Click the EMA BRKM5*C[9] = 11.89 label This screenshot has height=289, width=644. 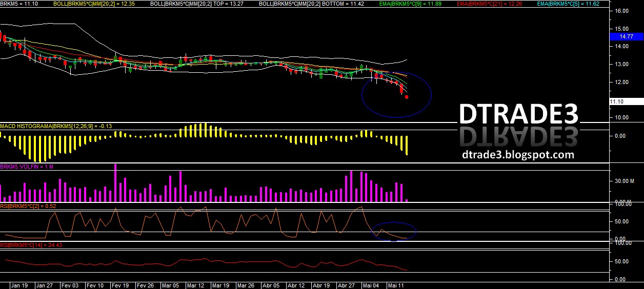pos(410,4)
